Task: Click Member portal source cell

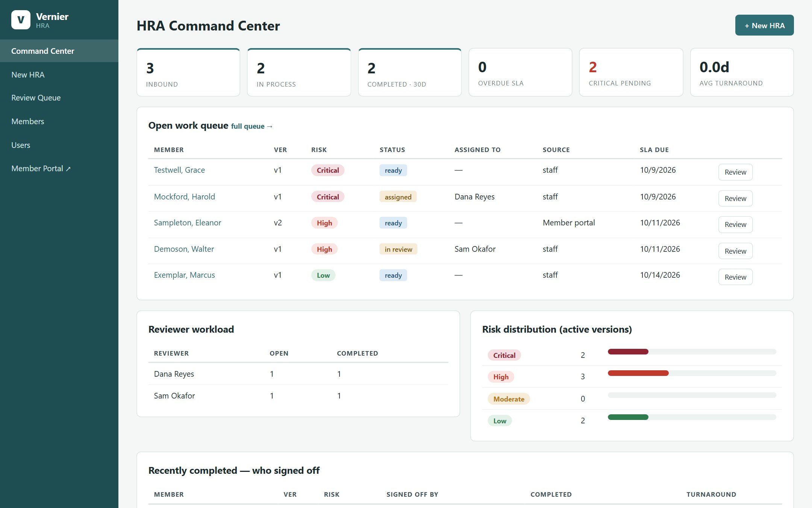Action: coord(569,223)
